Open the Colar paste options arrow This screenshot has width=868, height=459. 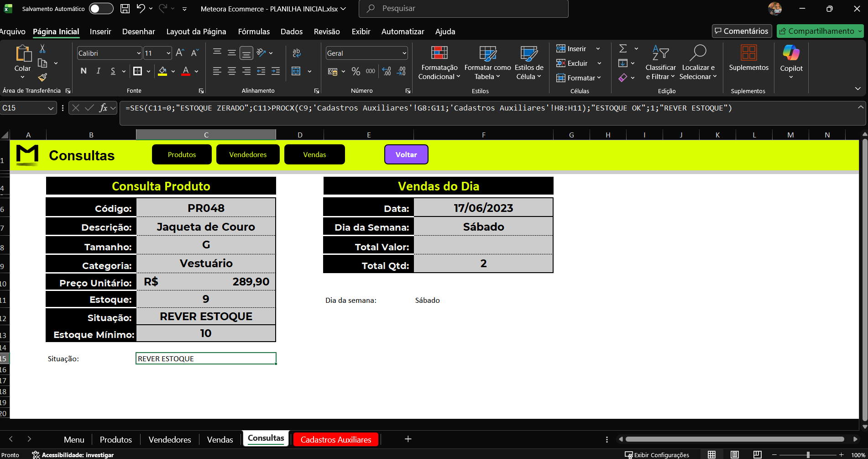(x=22, y=77)
